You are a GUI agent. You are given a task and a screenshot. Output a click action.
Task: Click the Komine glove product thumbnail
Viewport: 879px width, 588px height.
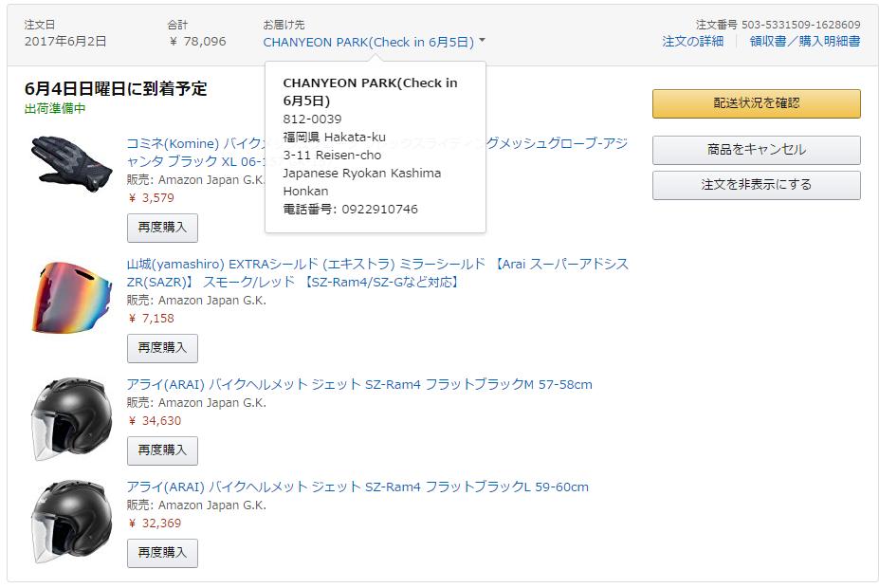[64, 164]
